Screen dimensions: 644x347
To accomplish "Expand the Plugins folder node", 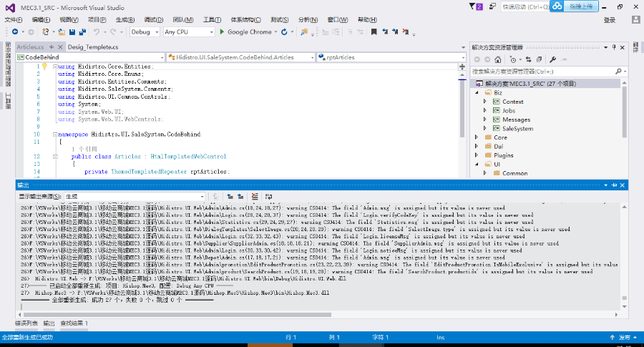I will [x=477, y=155].
